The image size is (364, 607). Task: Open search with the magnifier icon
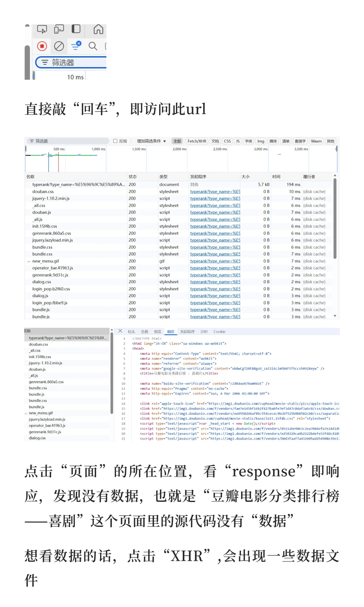coord(93,46)
